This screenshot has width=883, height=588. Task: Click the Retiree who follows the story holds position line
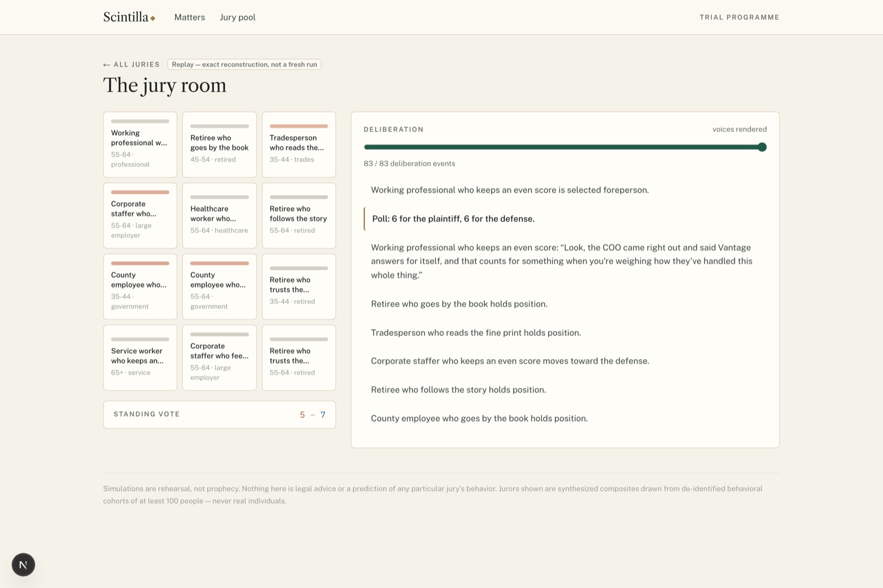[459, 389]
